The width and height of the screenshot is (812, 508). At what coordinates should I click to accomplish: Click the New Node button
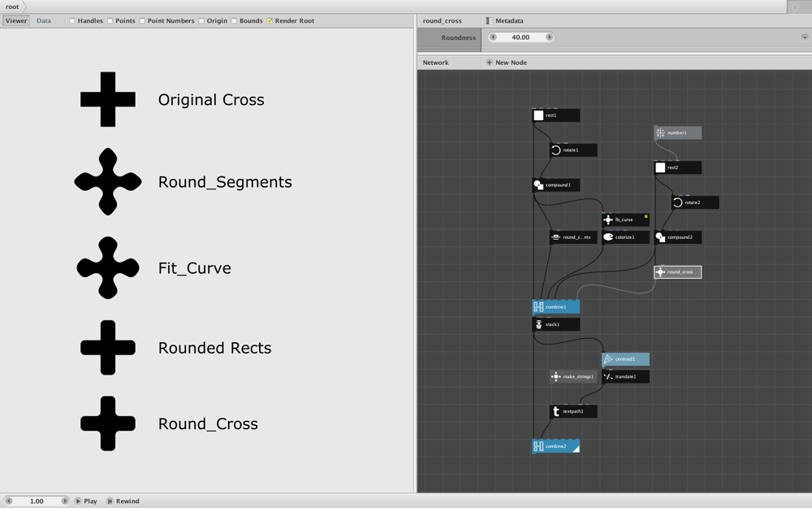(x=507, y=63)
